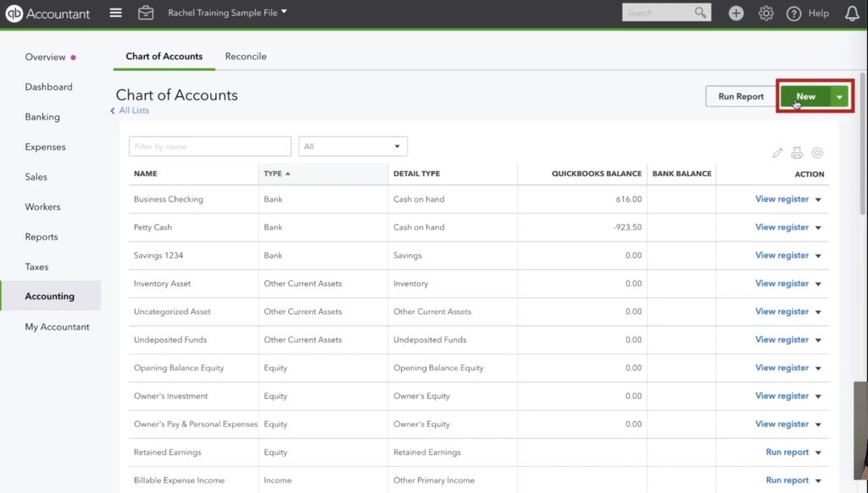Click the search magnifier icon
The width and height of the screenshot is (868, 493).
pos(700,12)
